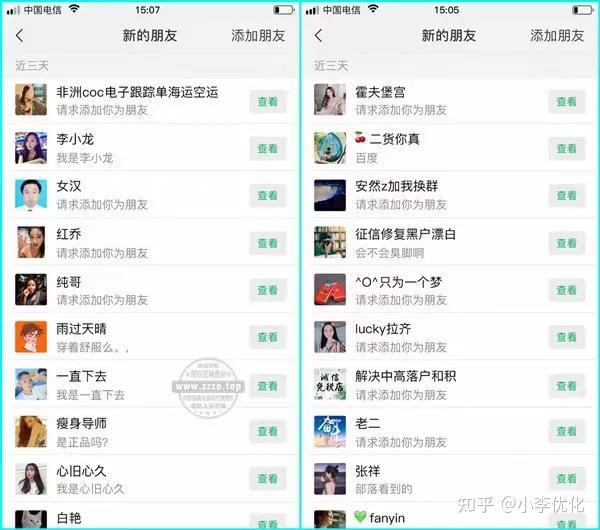The image size is (600, 530).
Task: Tap 查看 button for 红乔
Action: click(268, 243)
